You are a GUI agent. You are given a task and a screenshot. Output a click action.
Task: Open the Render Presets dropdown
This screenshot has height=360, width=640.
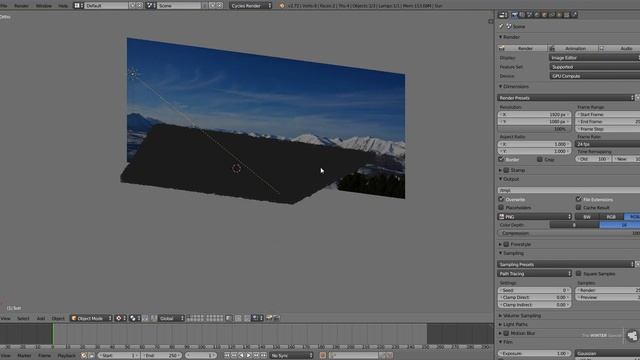(566, 98)
